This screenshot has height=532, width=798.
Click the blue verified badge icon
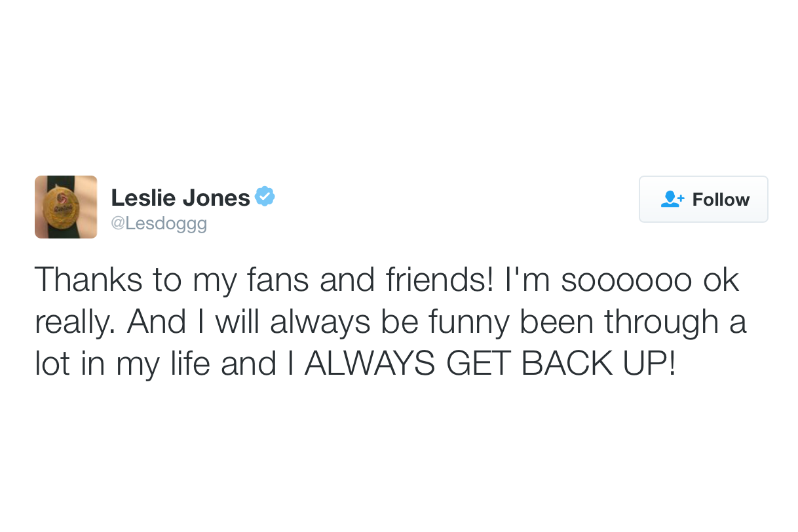(x=265, y=197)
